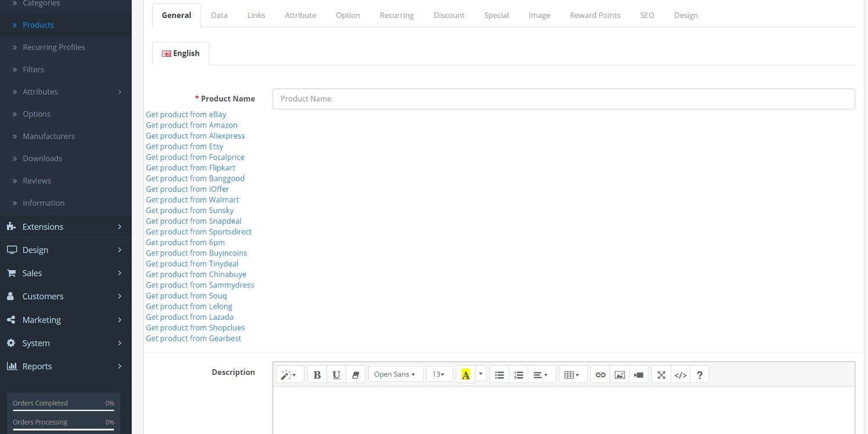This screenshot has width=868, height=434.
Task: Expand the Design menu chevron
Action: click(x=119, y=250)
